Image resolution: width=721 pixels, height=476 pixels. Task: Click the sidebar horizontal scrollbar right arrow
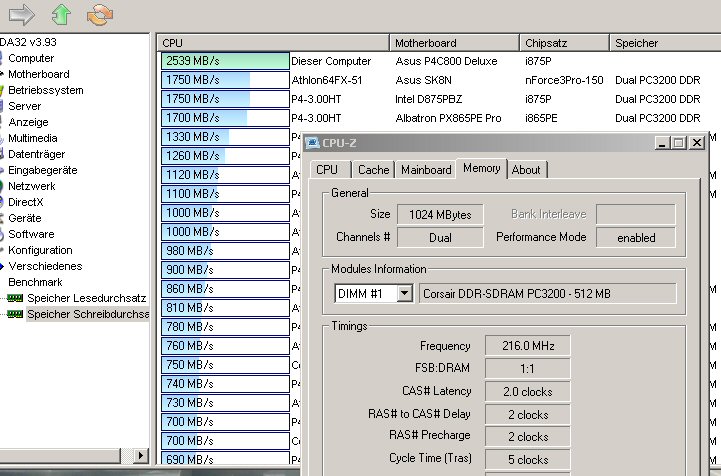[141, 456]
